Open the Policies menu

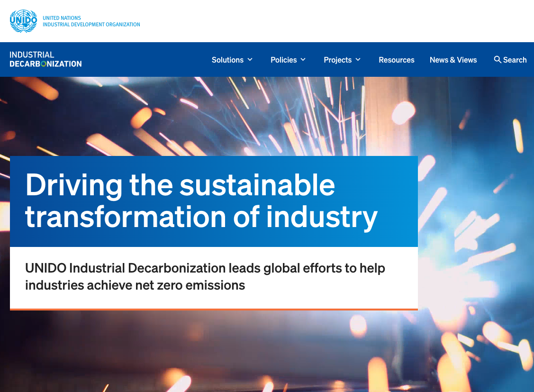[284, 60]
